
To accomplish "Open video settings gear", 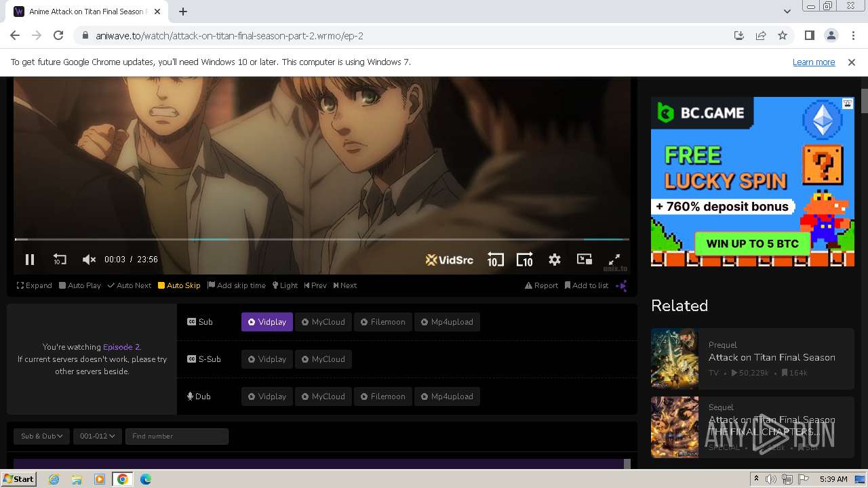I will [555, 260].
